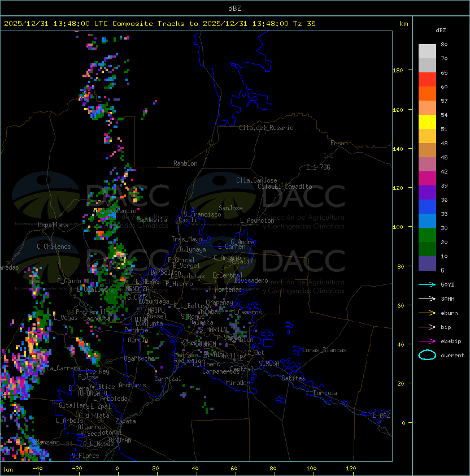
Task: Click the 'Divisadero' map label
Action: point(251,280)
